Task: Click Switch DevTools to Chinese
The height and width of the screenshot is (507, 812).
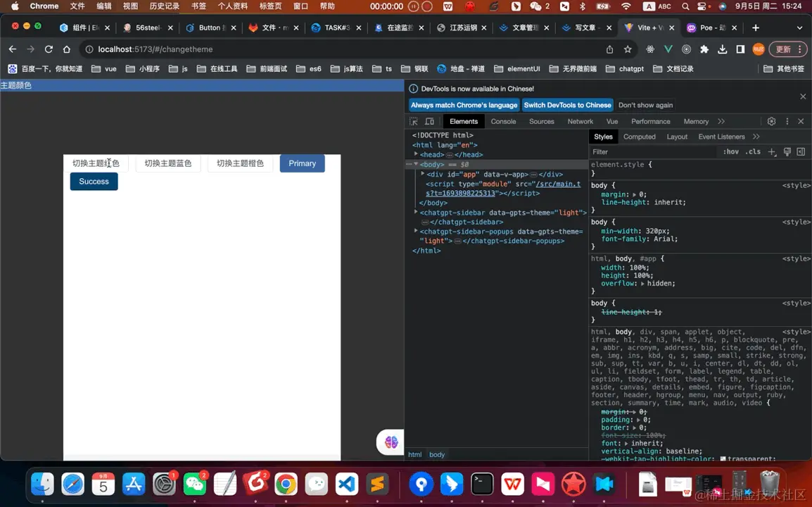Action: [568, 105]
